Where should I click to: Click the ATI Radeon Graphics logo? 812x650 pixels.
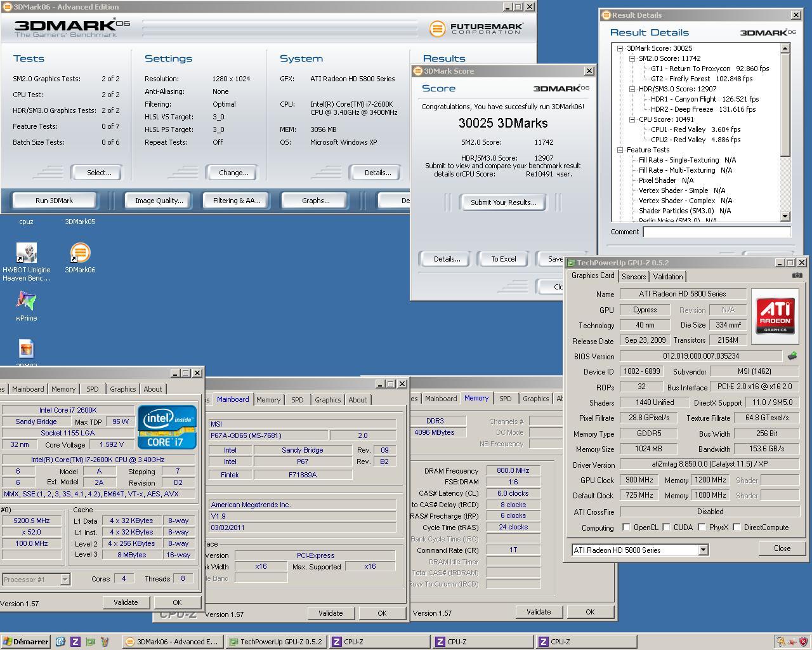tap(775, 315)
